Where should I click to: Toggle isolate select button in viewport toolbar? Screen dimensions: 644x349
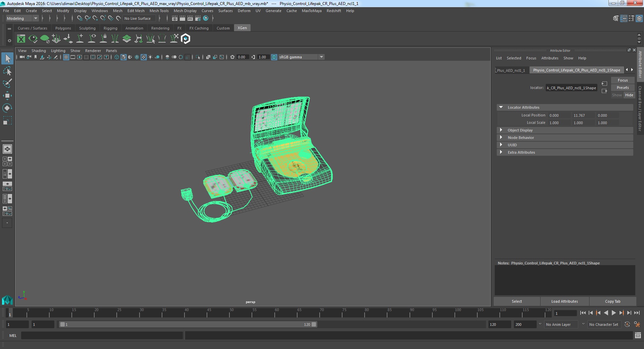coord(198,57)
